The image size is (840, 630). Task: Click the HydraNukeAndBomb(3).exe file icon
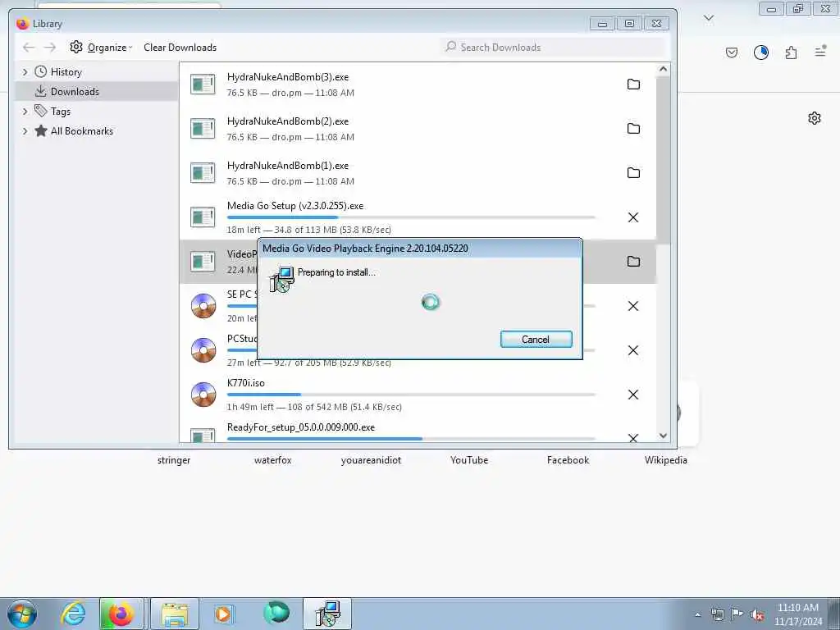coord(203,84)
